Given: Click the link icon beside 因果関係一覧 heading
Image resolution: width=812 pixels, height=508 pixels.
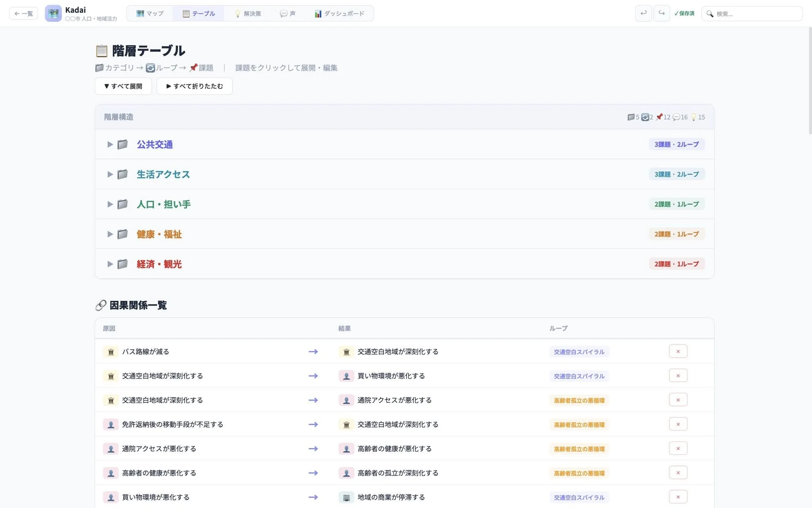Looking at the screenshot, I should 101,305.
